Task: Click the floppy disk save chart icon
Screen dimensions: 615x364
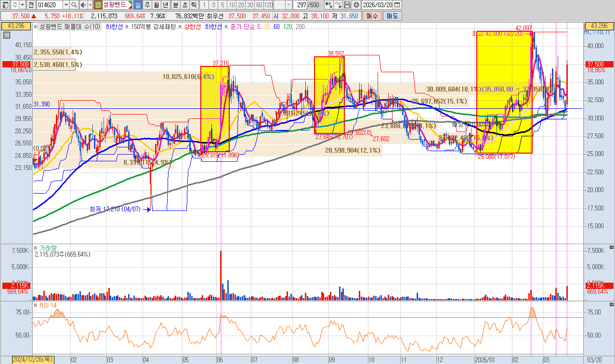Action: (x=347, y=5)
